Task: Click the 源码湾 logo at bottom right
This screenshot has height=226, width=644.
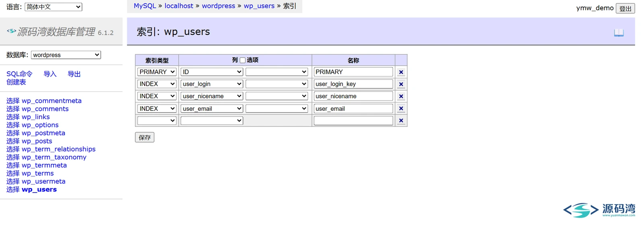Action: 599,210
